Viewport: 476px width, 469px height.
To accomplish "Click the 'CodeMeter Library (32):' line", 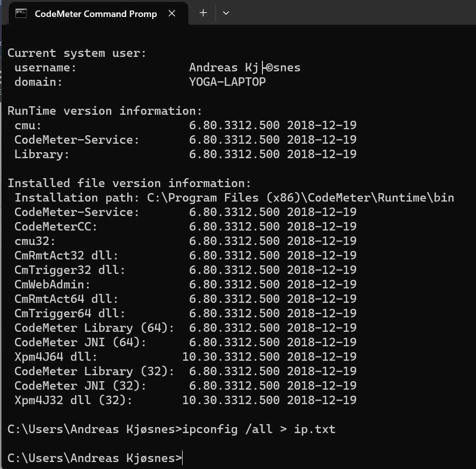I will click(x=186, y=371).
